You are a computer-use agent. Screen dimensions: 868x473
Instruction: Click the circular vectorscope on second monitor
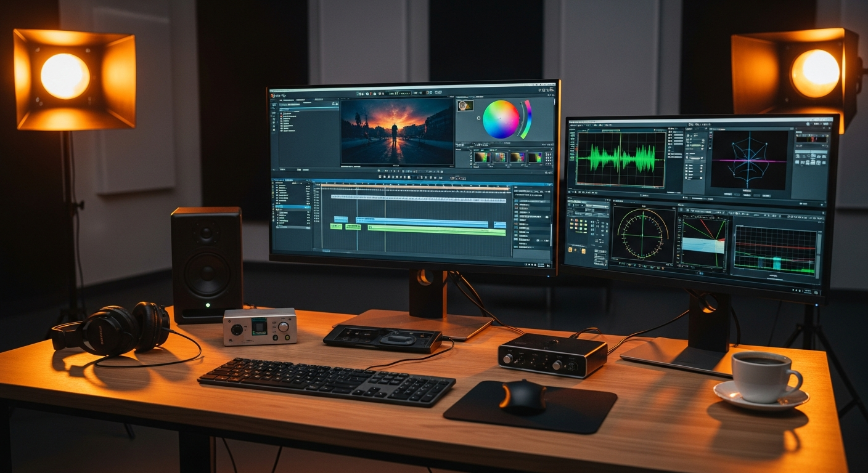click(643, 235)
